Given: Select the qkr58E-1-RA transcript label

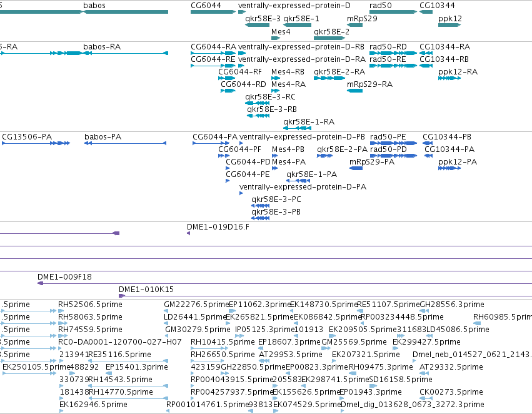Looking at the screenshot, I should tap(309, 122).
